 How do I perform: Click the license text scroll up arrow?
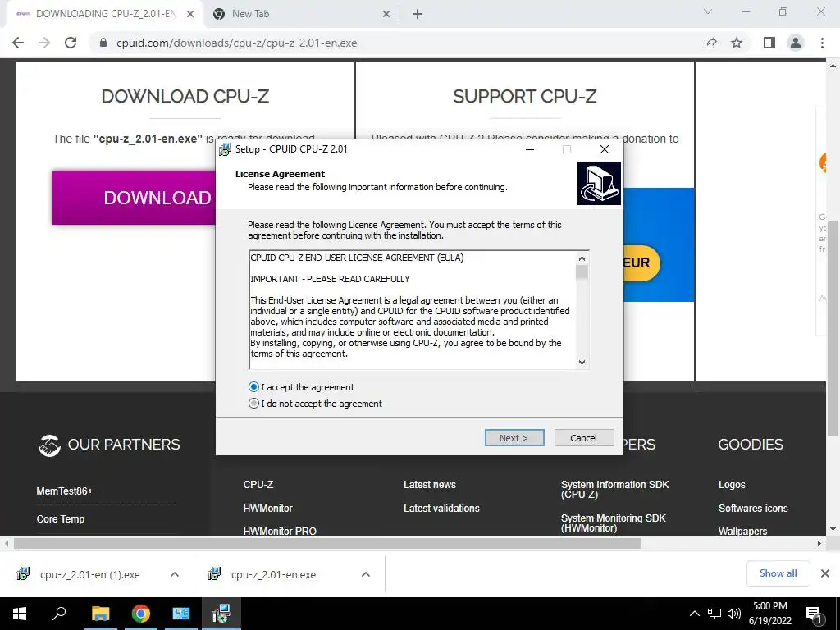(x=582, y=258)
